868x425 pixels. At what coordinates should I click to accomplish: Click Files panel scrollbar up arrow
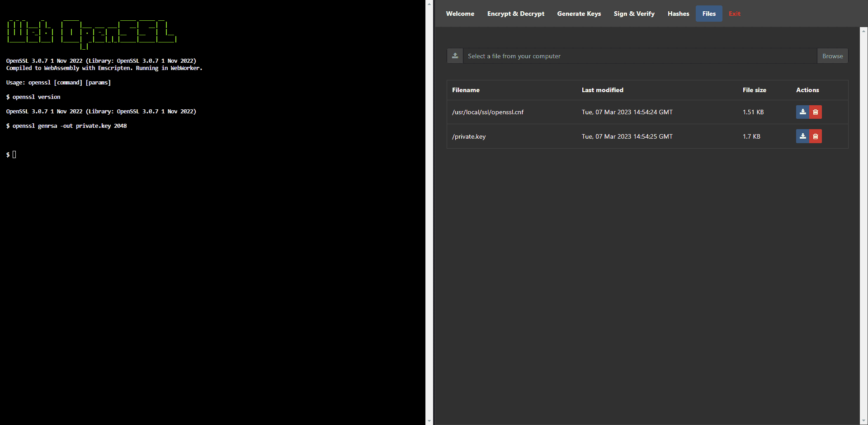click(864, 31)
